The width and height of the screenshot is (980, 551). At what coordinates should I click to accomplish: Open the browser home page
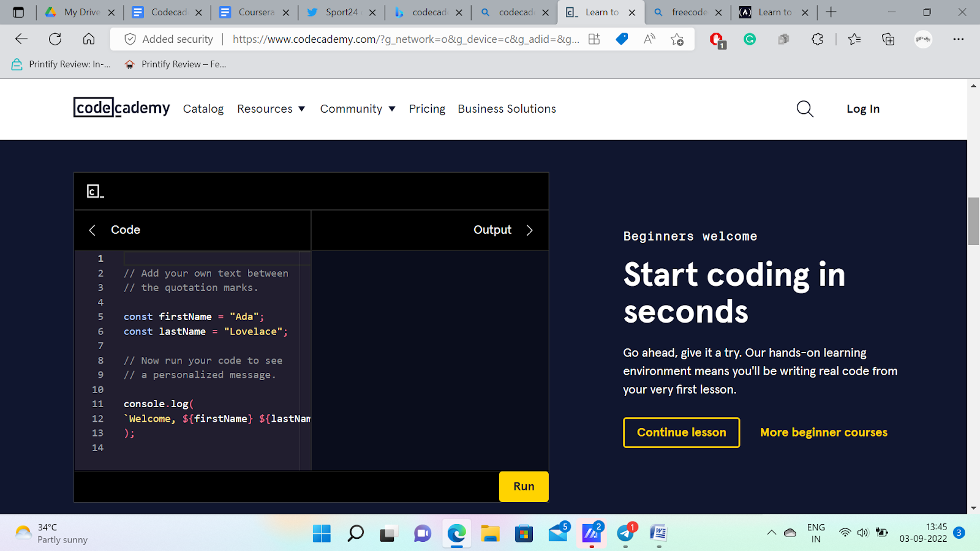[x=89, y=39]
